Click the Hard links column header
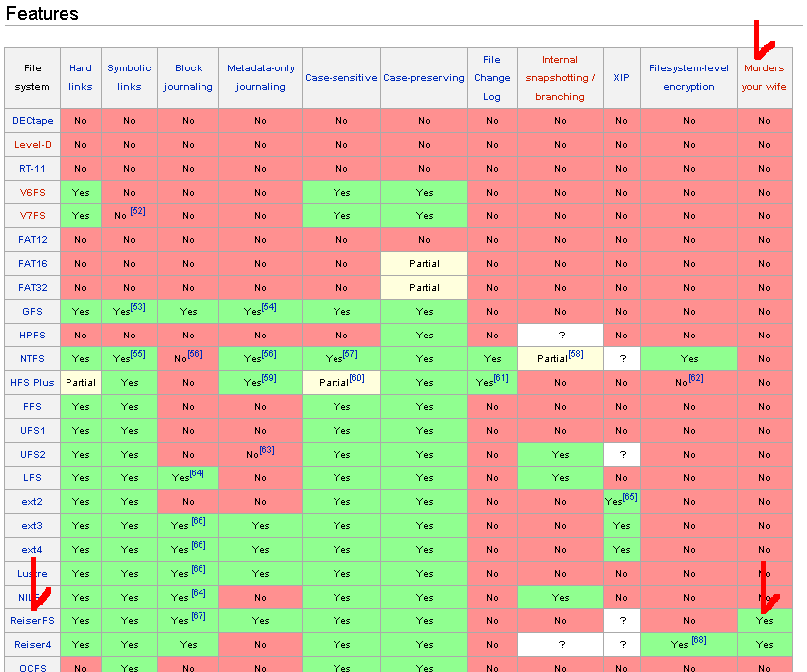Screen dimensions: 807x672 pyautogui.click(x=80, y=77)
